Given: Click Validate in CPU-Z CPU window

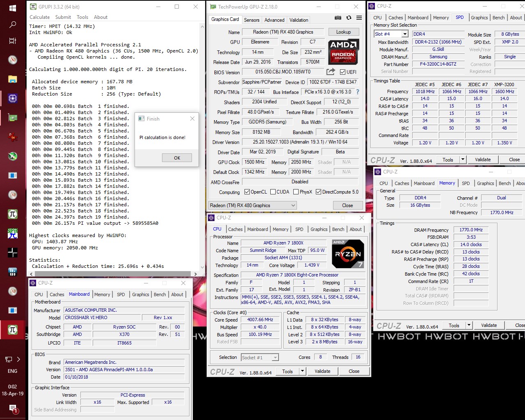Looking at the screenshot, I should click(322, 371).
